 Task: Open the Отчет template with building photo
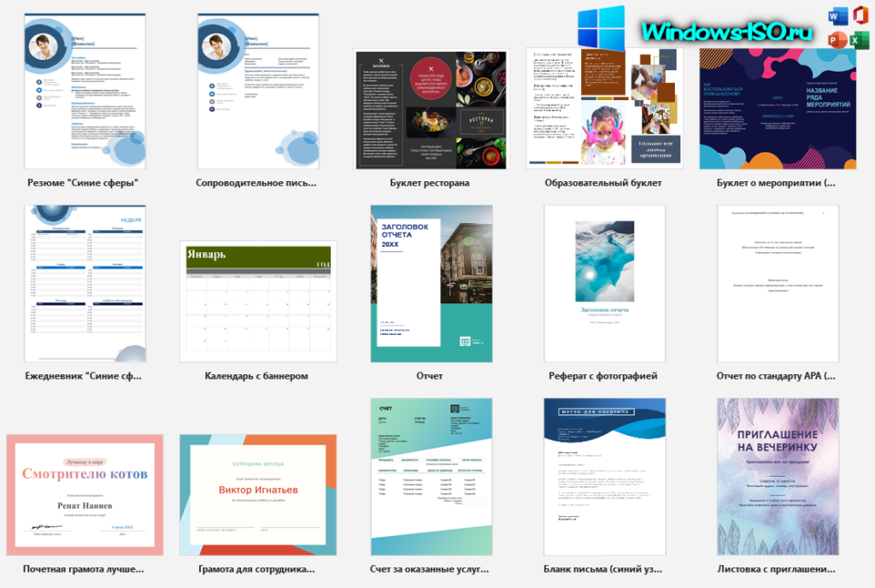432,284
